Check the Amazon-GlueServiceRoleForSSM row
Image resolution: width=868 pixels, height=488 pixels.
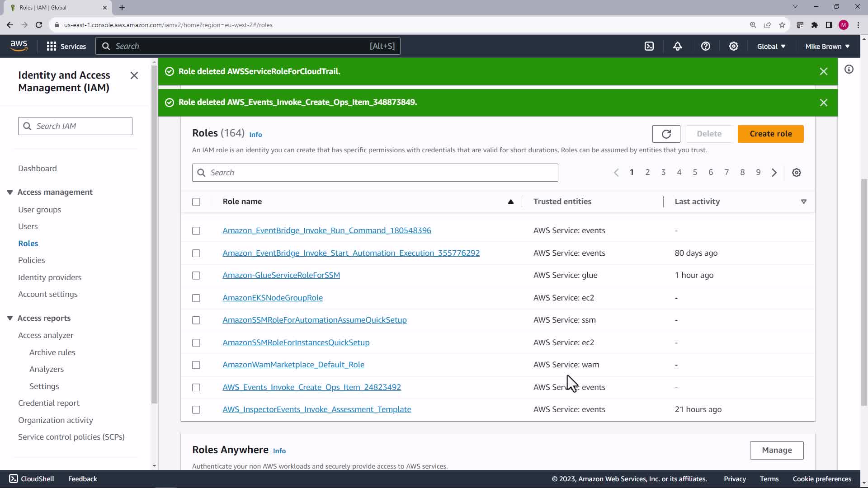(196, 276)
